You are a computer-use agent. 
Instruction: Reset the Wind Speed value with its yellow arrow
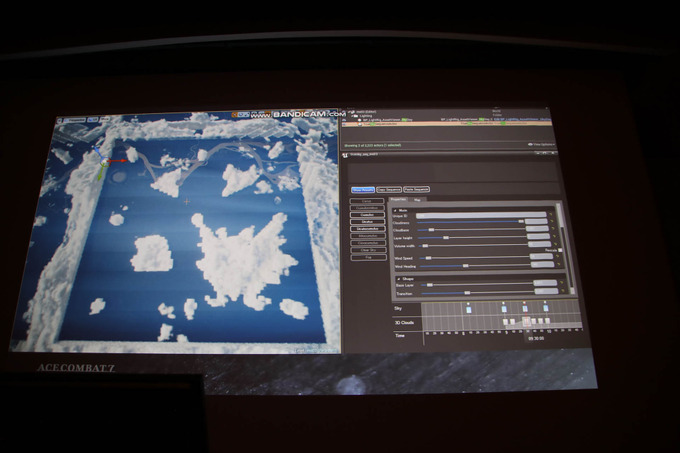pyautogui.click(x=557, y=257)
